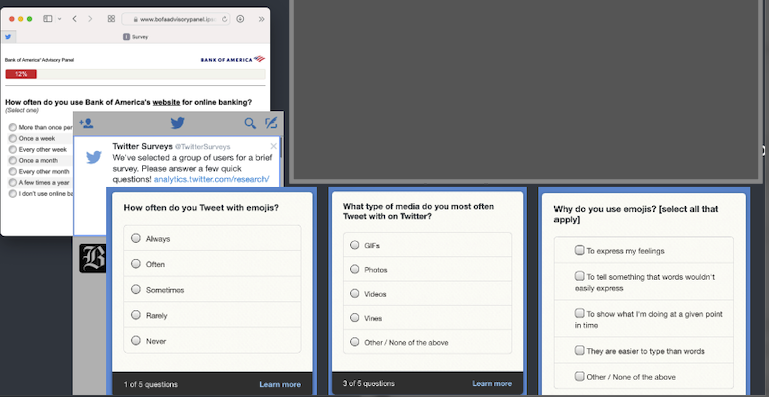The width and height of the screenshot is (769, 397).
Task: Select the Survey tab in Safari
Action: 136,37
